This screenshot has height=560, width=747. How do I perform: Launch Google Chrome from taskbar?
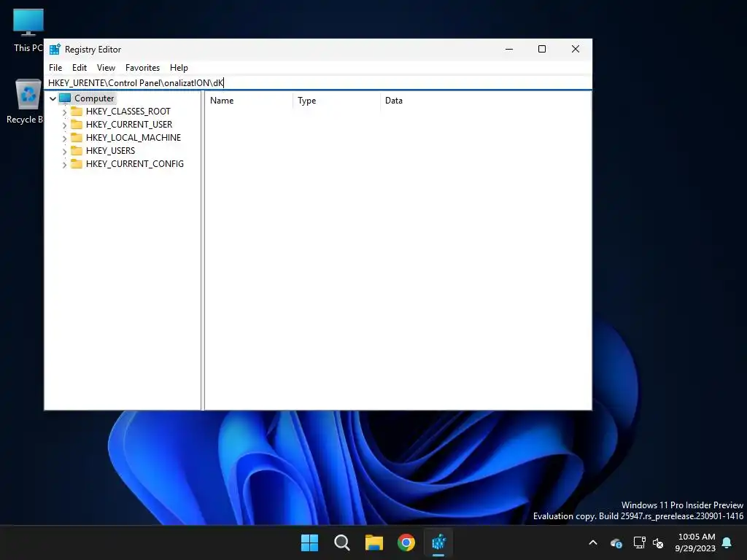406,542
